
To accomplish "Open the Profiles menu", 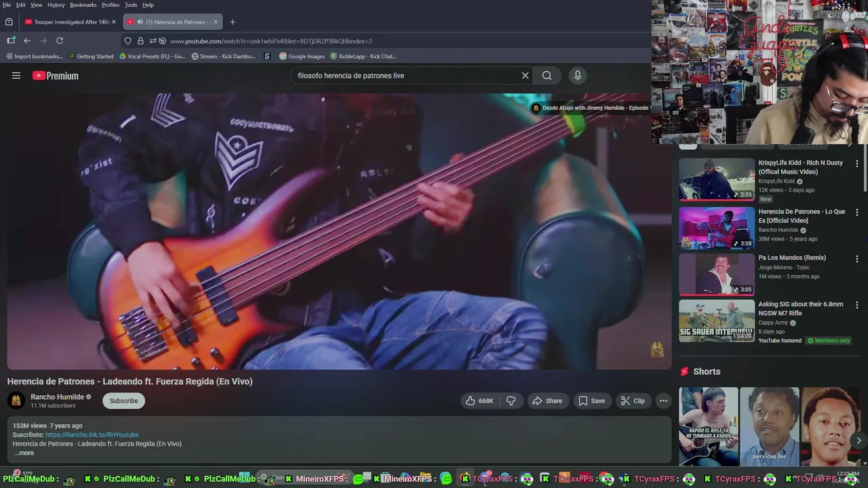I will 111,5.
